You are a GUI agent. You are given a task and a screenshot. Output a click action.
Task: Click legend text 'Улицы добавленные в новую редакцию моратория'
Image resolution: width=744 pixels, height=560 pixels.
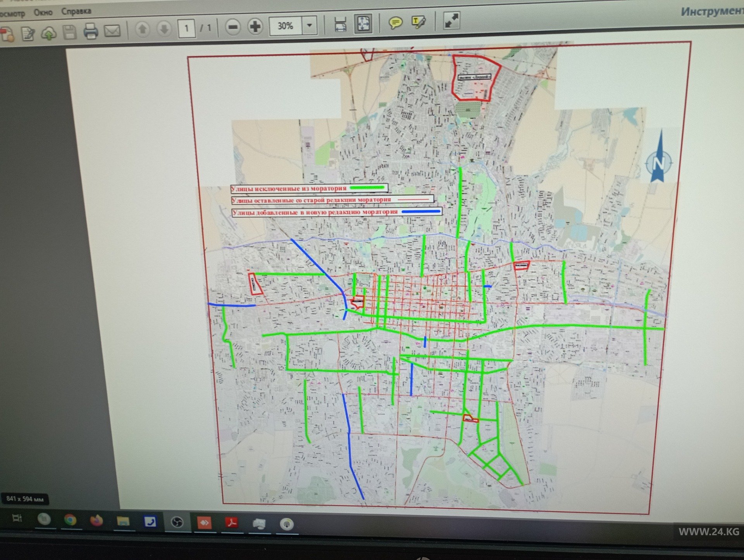(x=315, y=212)
